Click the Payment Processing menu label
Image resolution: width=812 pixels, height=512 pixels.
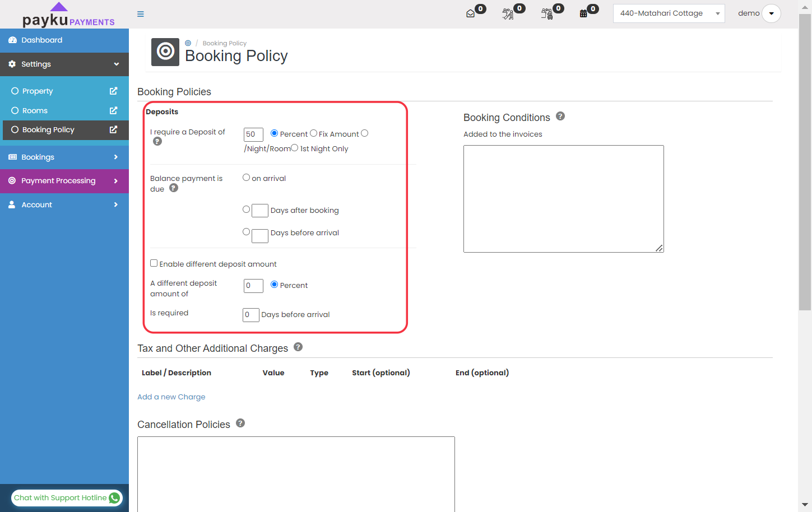[58, 181]
